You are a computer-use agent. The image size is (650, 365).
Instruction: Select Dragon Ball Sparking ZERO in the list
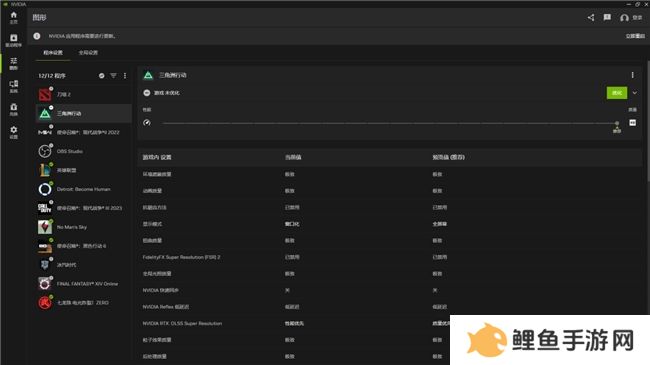(x=84, y=303)
